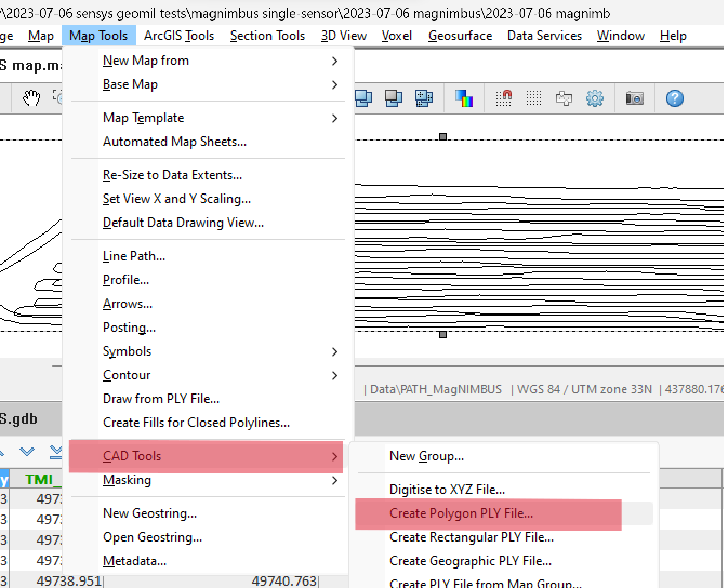Select the tiled windows arrangement icon
The height and width of the screenshot is (588, 724).
click(423, 98)
